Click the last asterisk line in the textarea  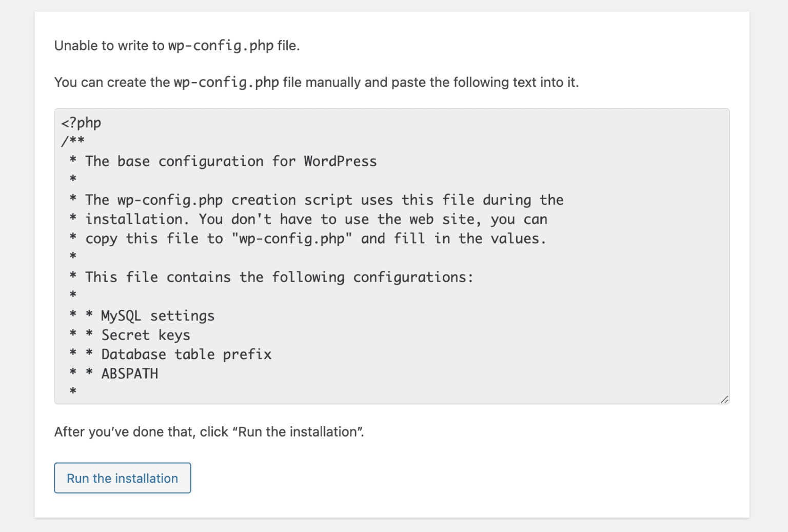coord(72,390)
